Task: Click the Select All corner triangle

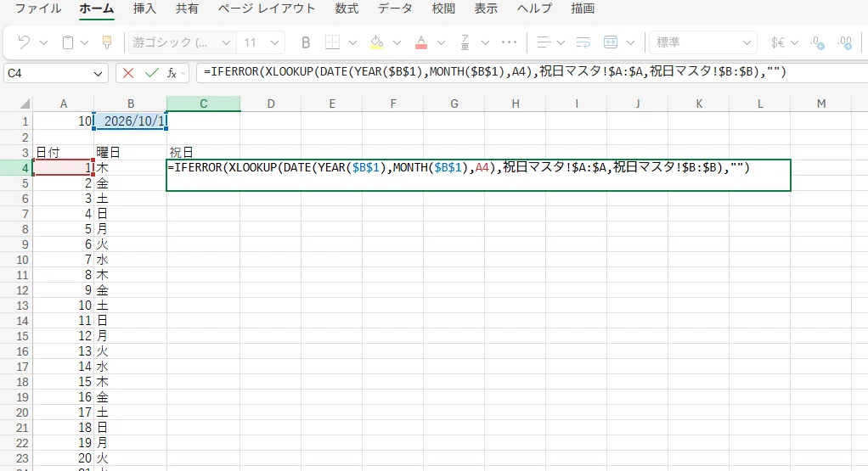Action: coord(25,104)
